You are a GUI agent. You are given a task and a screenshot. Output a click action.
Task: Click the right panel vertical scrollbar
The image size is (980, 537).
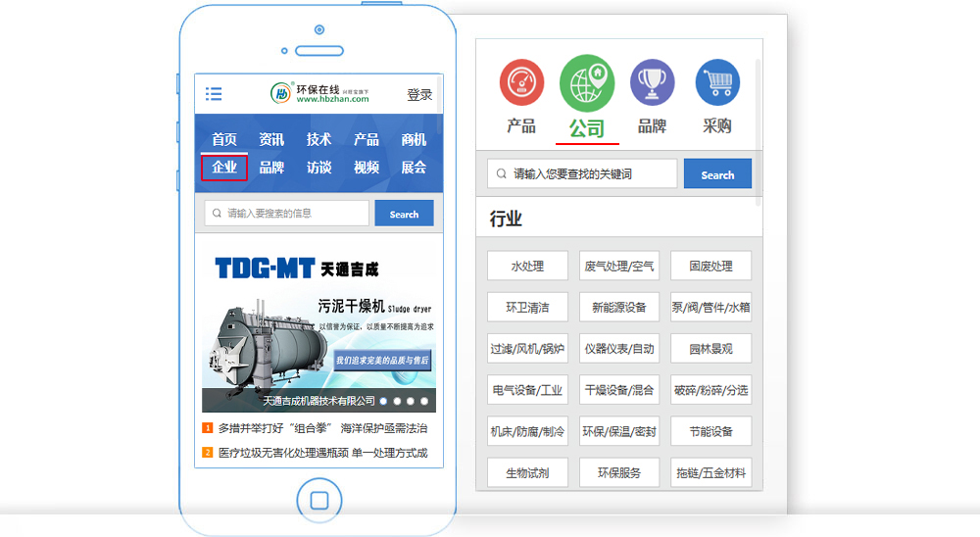[759, 132]
